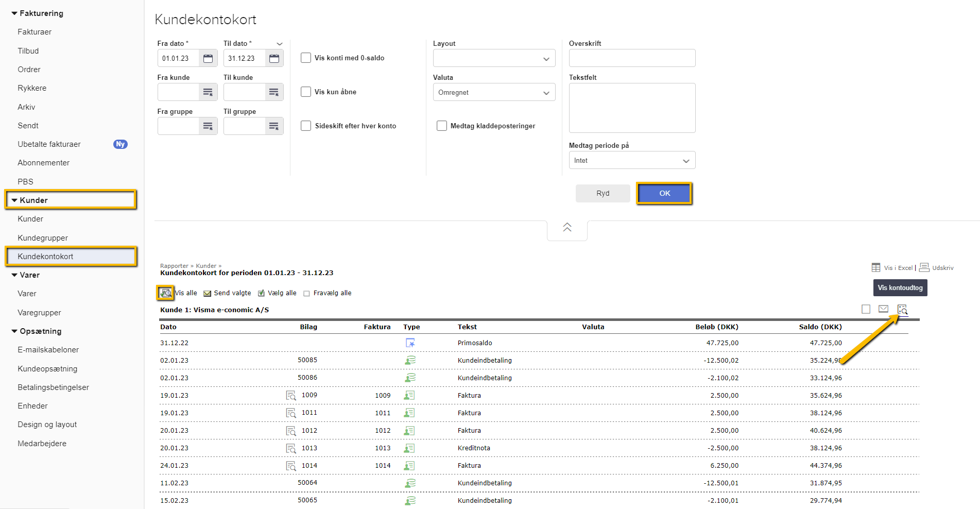Check Medtag kladdeposteringer
Screen dimensions: 980x509
tap(442, 126)
